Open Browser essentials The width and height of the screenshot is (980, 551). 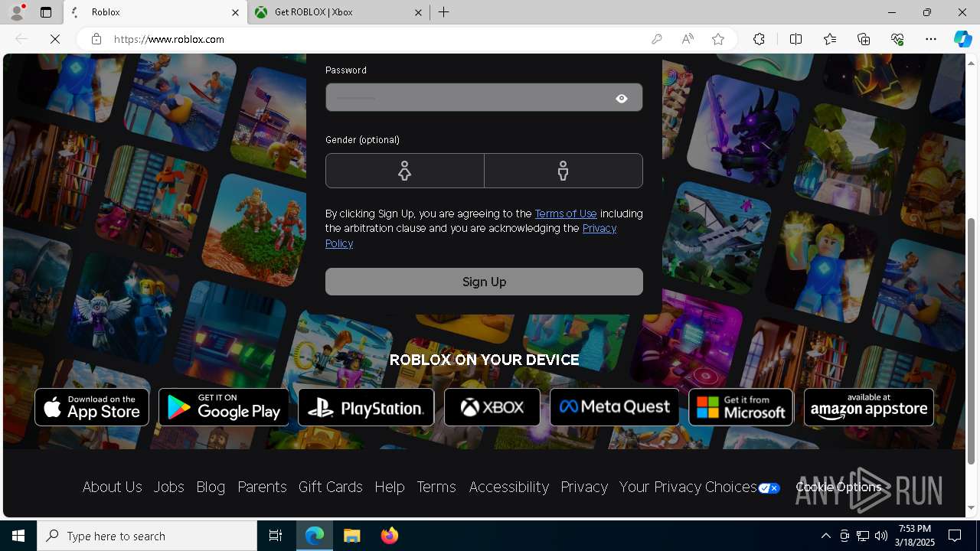click(x=897, y=39)
